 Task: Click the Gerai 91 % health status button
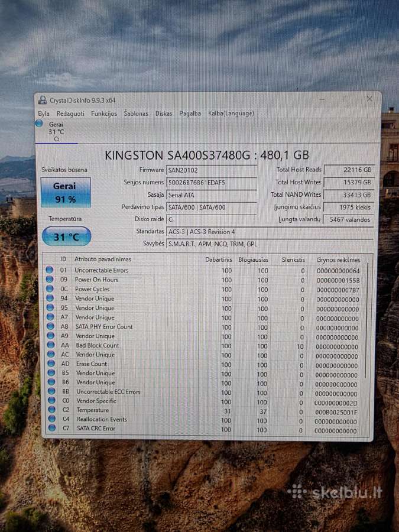pyautogui.click(x=66, y=192)
